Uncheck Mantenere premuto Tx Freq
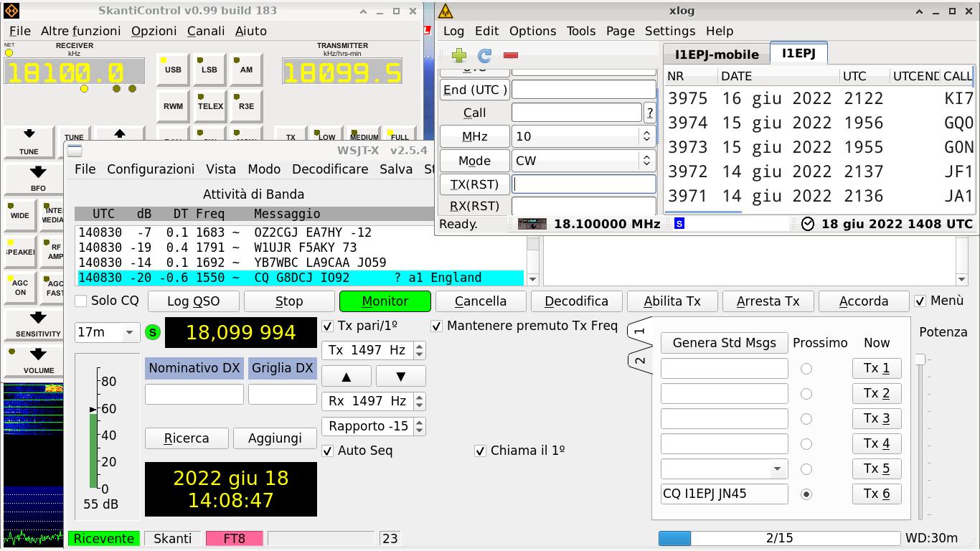Image resolution: width=980 pixels, height=551 pixels. pyautogui.click(x=437, y=326)
